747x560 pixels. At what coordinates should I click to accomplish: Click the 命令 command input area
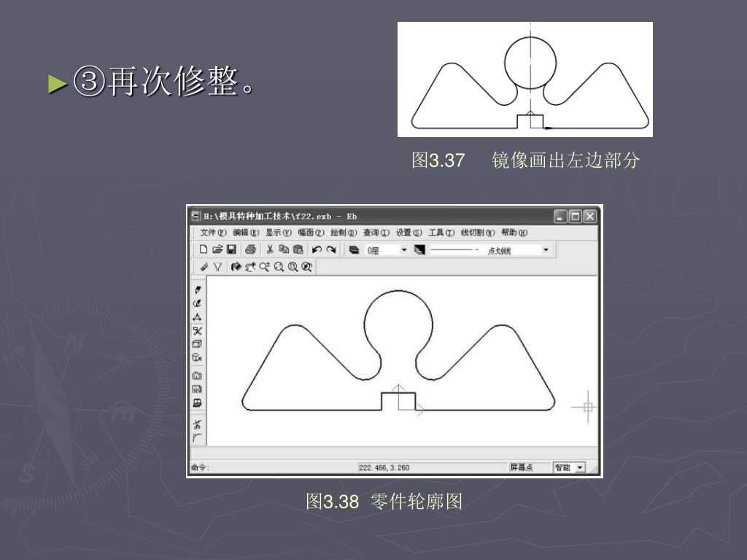pos(274,467)
